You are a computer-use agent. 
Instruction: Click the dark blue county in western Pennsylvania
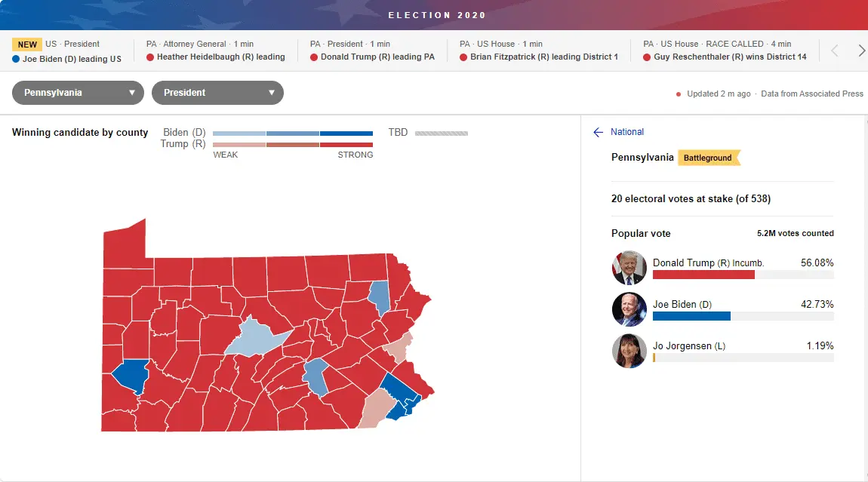click(x=130, y=376)
